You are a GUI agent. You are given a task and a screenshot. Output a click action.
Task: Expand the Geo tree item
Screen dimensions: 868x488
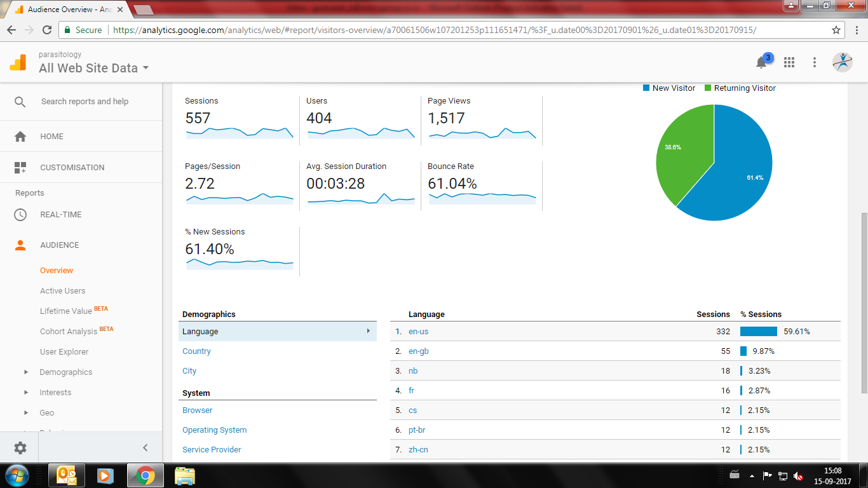(26, 413)
